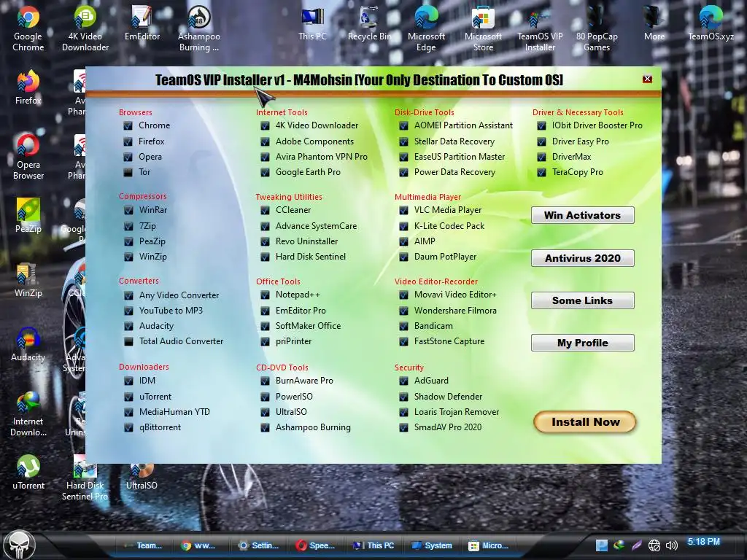Switch to Micro... taskbar item
The width and height of the screenshot is (747, 560).
tap(488, 545)
